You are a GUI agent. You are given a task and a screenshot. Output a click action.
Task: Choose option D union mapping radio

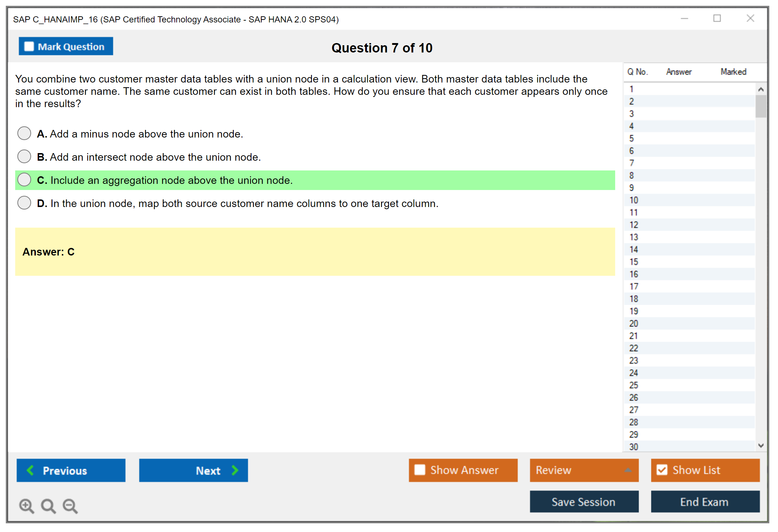click(24, 203)
